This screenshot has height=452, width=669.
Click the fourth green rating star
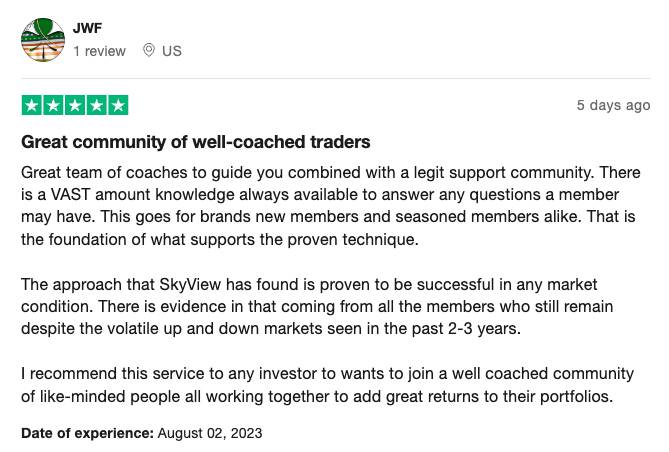coord(96,105)
